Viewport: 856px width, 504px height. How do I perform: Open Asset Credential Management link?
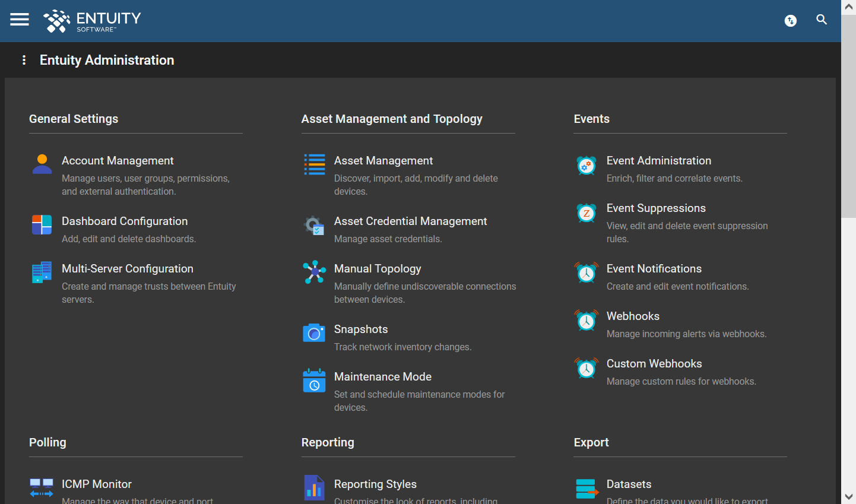coord(410,221)
